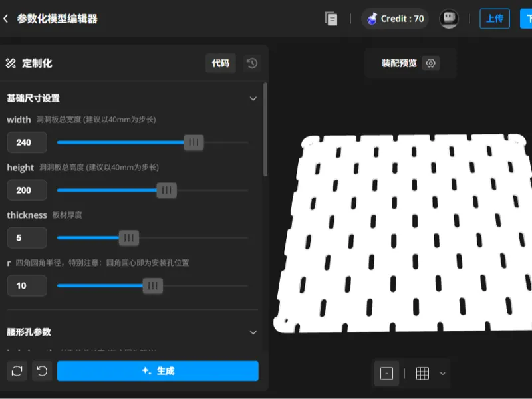Click the thickness label 板材厚度
Viewport: 532px width, 399px height.
point(67,215)
